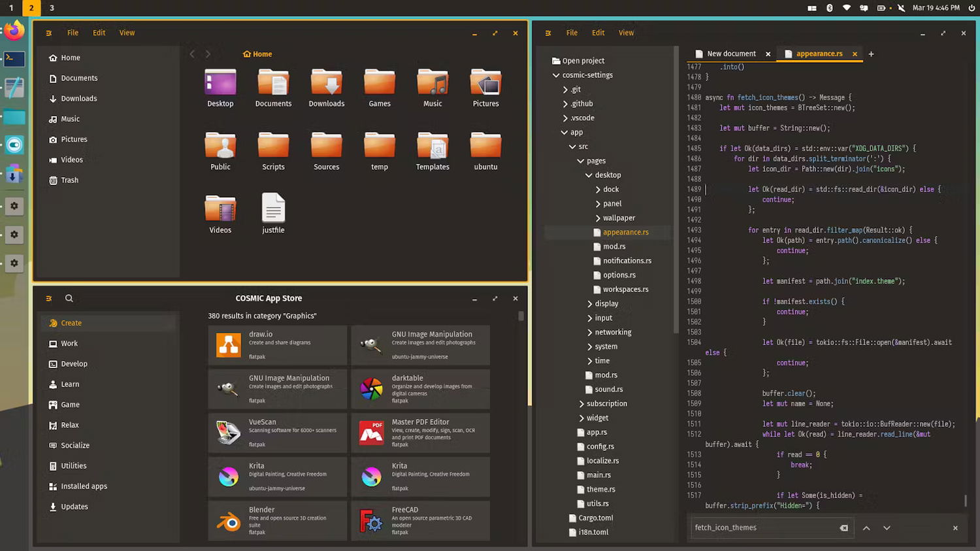Image resolution: width=980 pixels, height=551 pixels.
Task: Launch Firefox from the dock
Action: [x=14, y=31]
